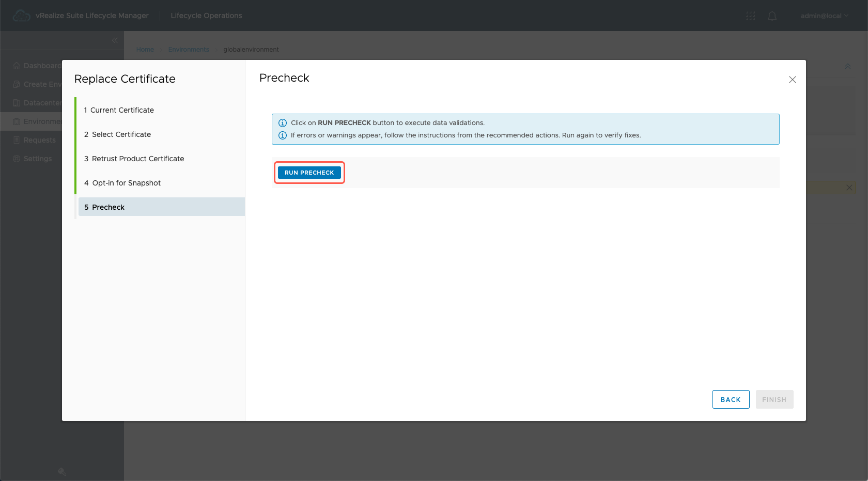Viewport: 868px width, 481px height.
Task: Click the Home breadcrumb link
Action: pyautogui.click(x=145, y=50)
